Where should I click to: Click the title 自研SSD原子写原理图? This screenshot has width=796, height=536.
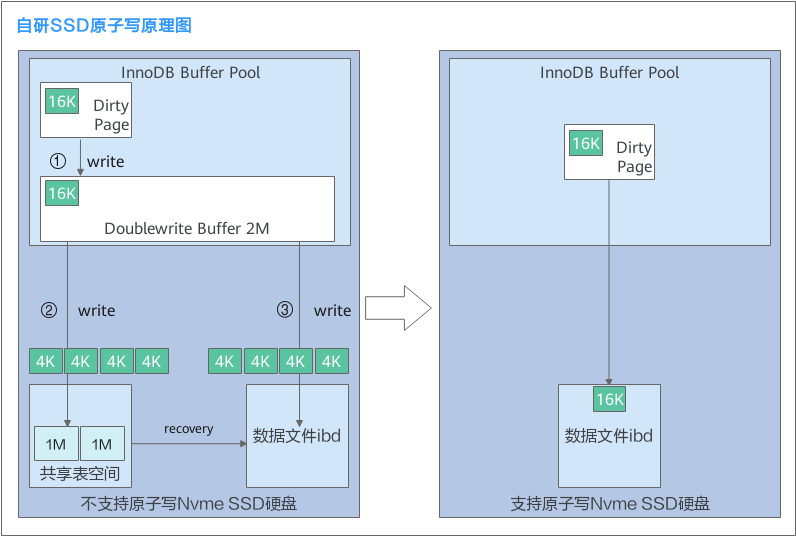click(x=104, y=25)
